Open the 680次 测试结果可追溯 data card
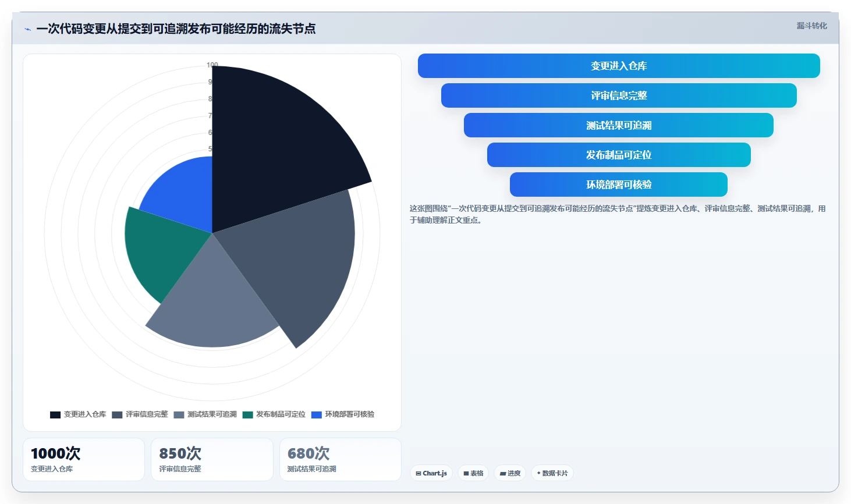 [x=341, y=460]
